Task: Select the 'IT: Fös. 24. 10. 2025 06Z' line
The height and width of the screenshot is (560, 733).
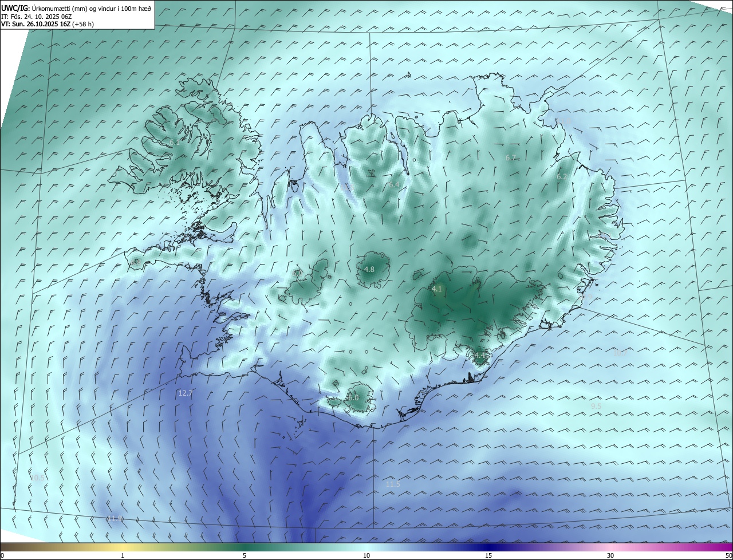Action: (x=37, y=16)
